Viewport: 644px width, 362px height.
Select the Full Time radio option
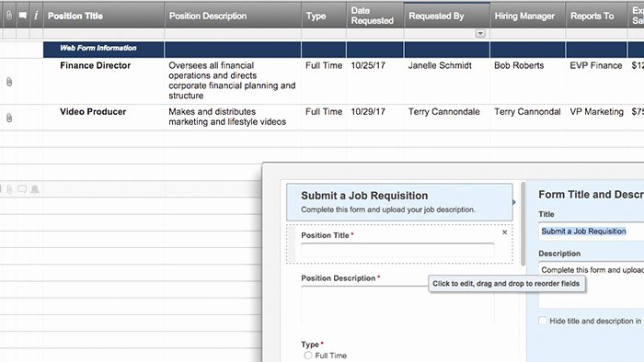308,356
